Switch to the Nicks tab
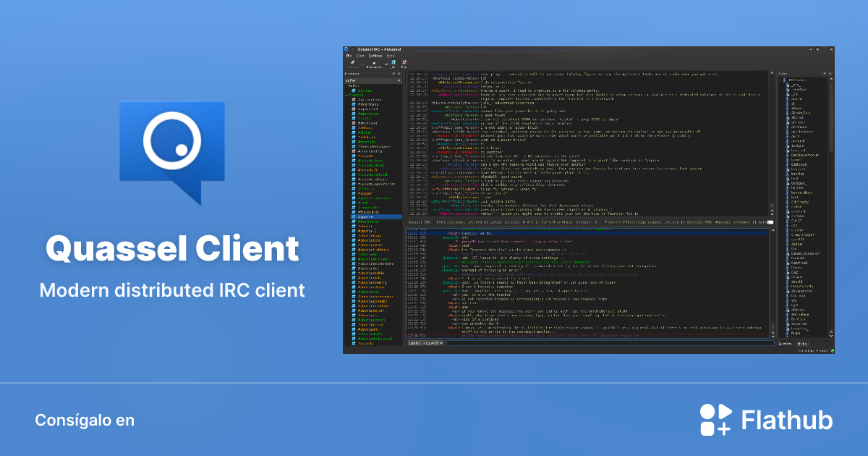 point(802,344)
